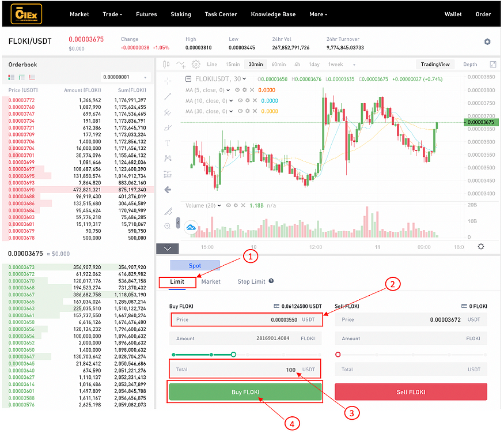
Task: Select the zoom in tool
Action: [167, 226]
